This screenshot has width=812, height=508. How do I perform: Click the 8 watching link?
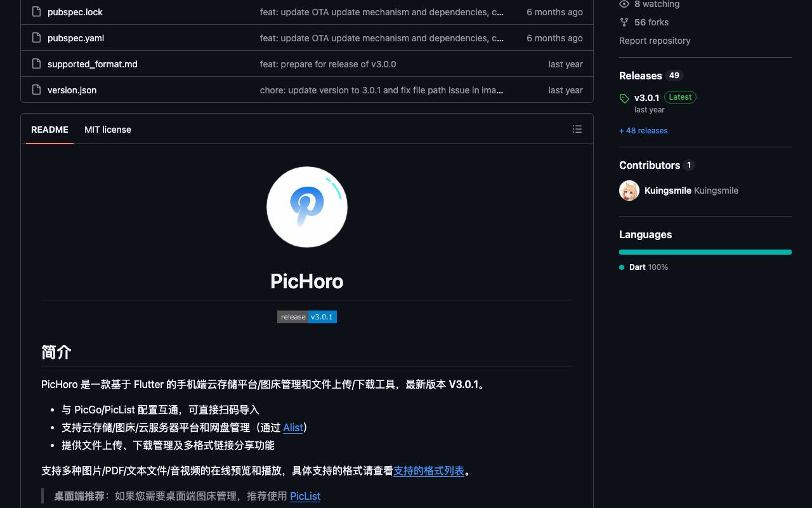(x=657, y=4)
